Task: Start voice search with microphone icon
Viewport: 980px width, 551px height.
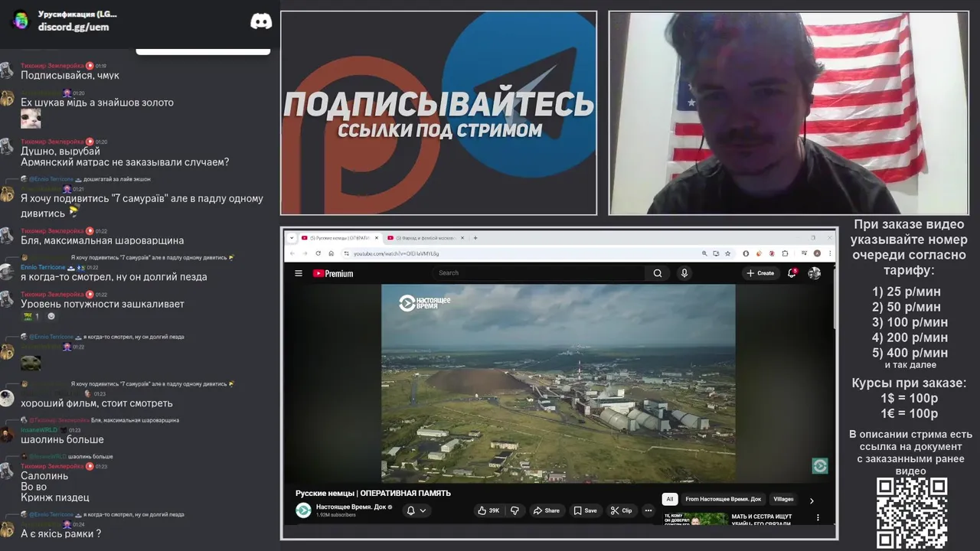Action: pos(684,273)
